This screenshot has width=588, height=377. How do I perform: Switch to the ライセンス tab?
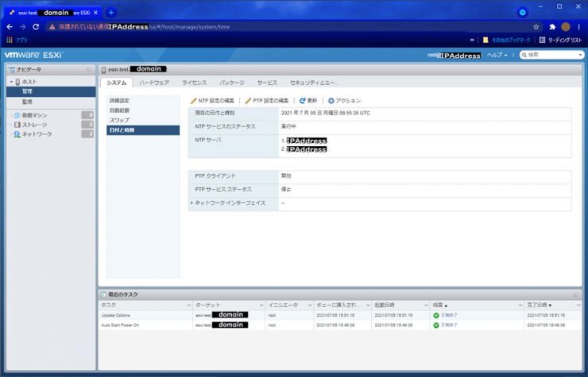click(194, 83)
